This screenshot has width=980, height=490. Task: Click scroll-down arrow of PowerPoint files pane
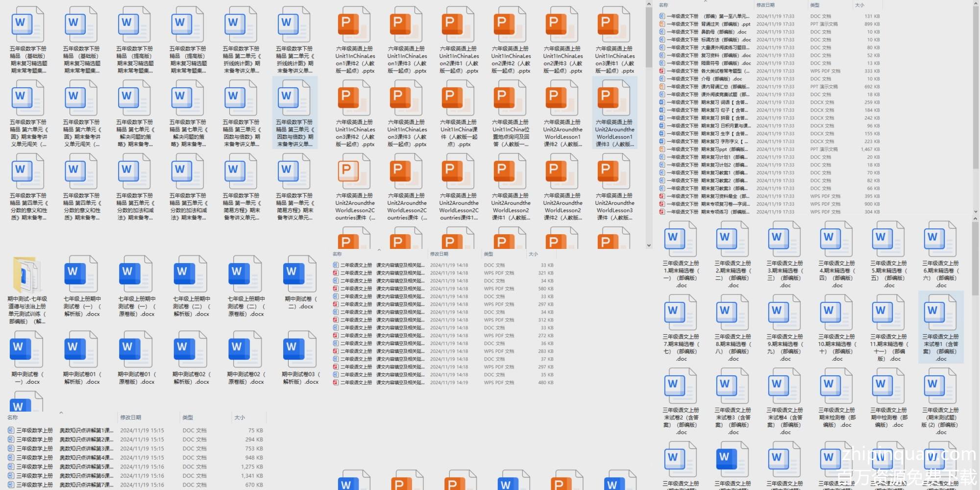(649, 245)
